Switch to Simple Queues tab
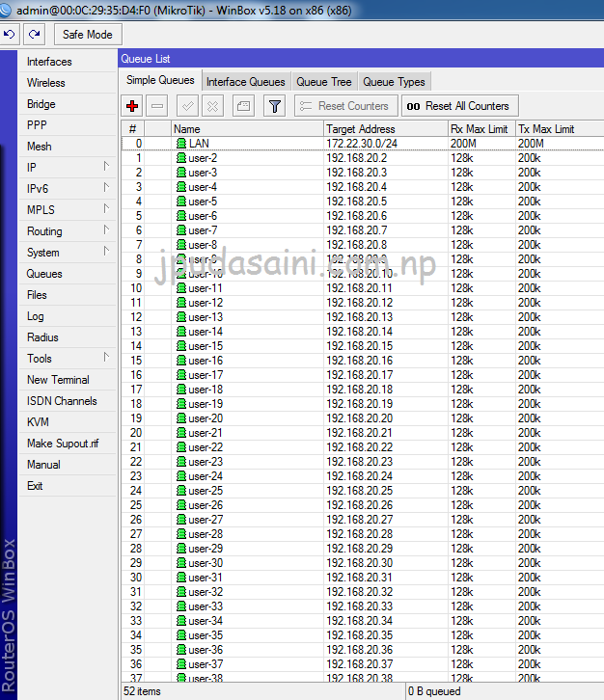604x700 pixels. tap(160, 80)
